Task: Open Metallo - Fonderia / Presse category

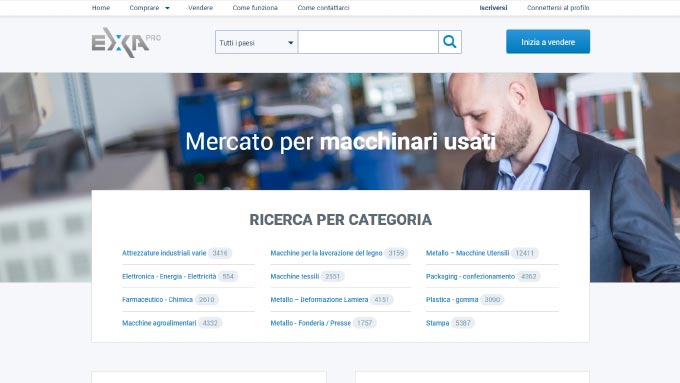Action: pos(311,323)
